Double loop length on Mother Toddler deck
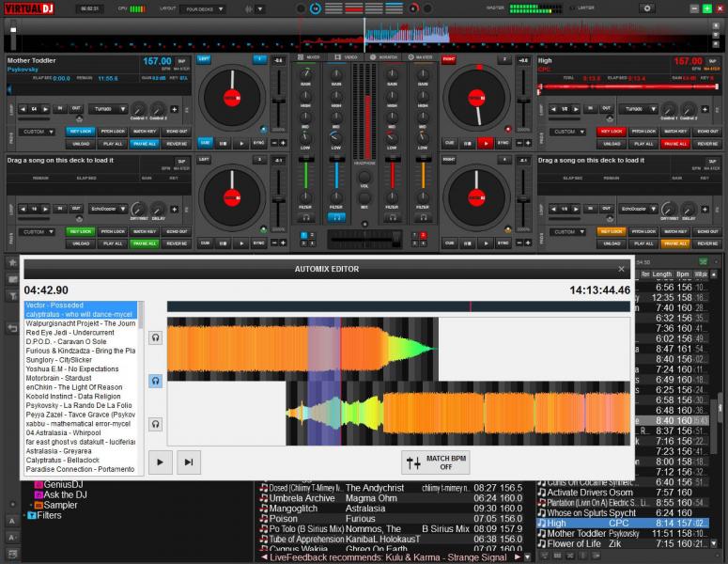The width and height of the screenshot is (728, 564). pos(45,109)
